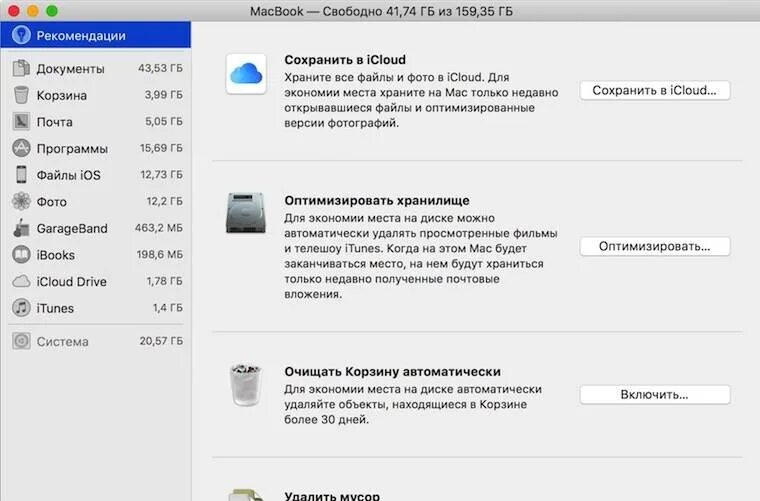Click the Рекомендации lightbulb icon
This screenshot has height=501, width=760.
pos(21,35)
